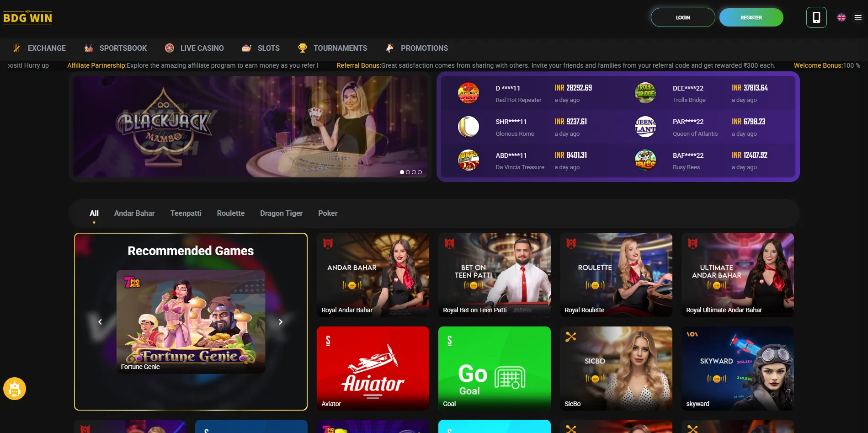Open the skyward game

click(x=738, y=369)
